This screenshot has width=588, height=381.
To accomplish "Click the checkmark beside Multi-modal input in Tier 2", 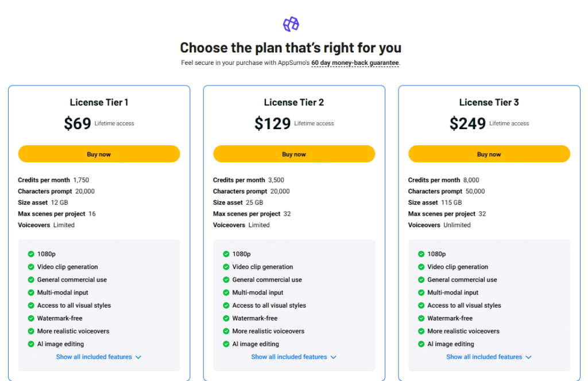I will click(x=225, y=292).
